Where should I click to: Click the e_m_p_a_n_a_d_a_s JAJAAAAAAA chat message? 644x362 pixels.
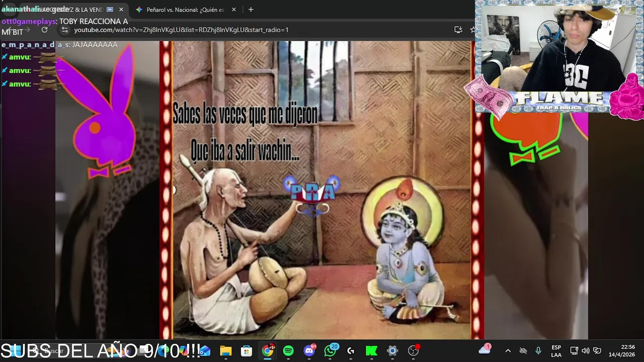pyautogui.click(x=59, y=45)
